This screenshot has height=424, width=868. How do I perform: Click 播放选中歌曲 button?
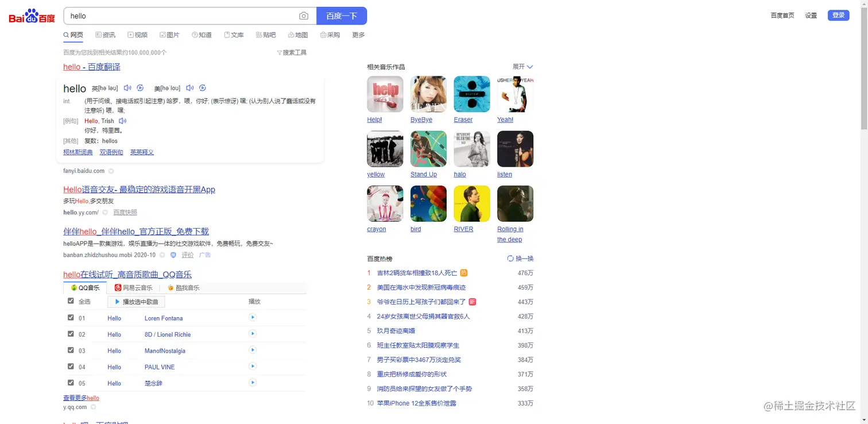click(136, 302)
